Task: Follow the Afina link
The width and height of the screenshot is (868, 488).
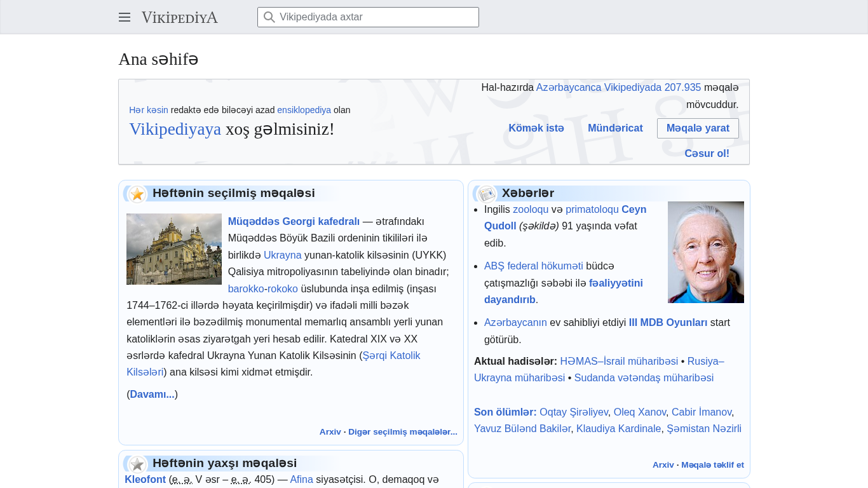Action: tap(302, 480)
